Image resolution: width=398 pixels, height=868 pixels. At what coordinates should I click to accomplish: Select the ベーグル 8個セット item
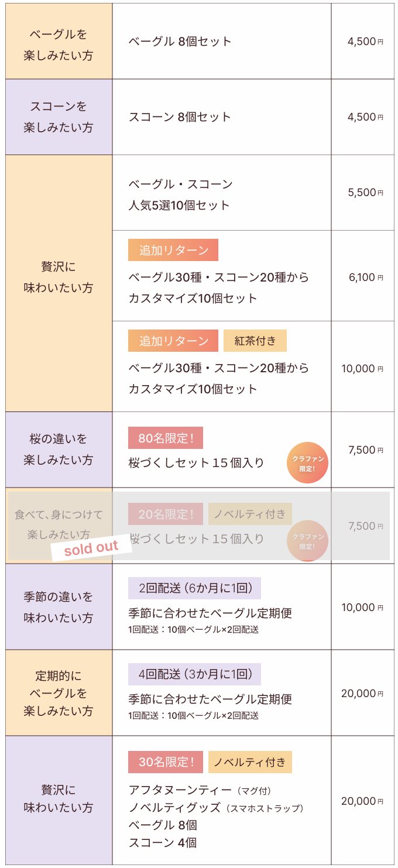(x=180, y=42)
